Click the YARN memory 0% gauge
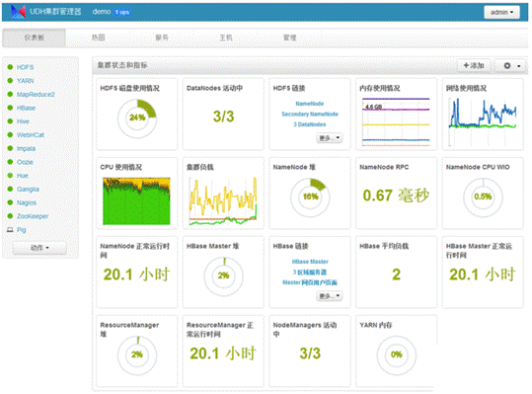The height and width of the screenshot is (394, 532). (397, 355)
